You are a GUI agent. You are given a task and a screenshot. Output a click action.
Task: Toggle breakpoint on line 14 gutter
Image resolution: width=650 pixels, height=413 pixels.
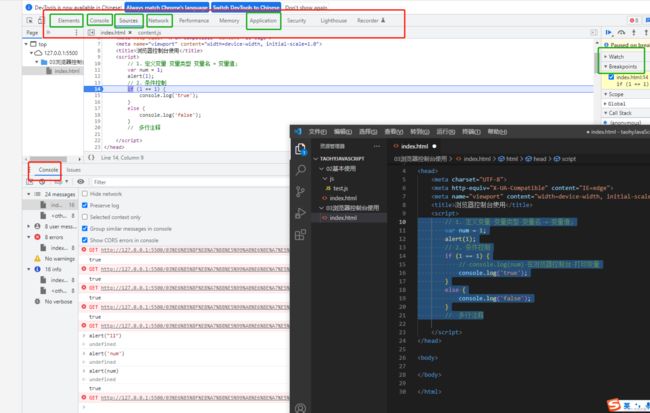(x=93, y=89)
